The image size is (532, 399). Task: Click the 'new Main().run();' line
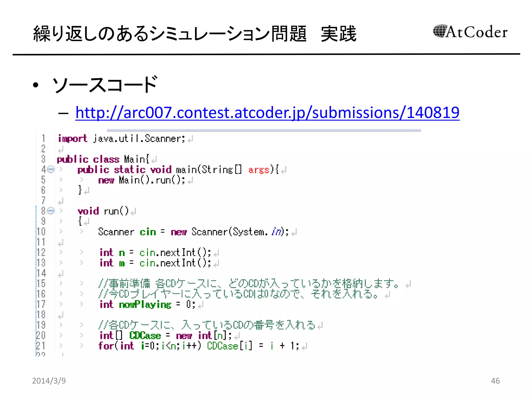click(x=142, y=180)
